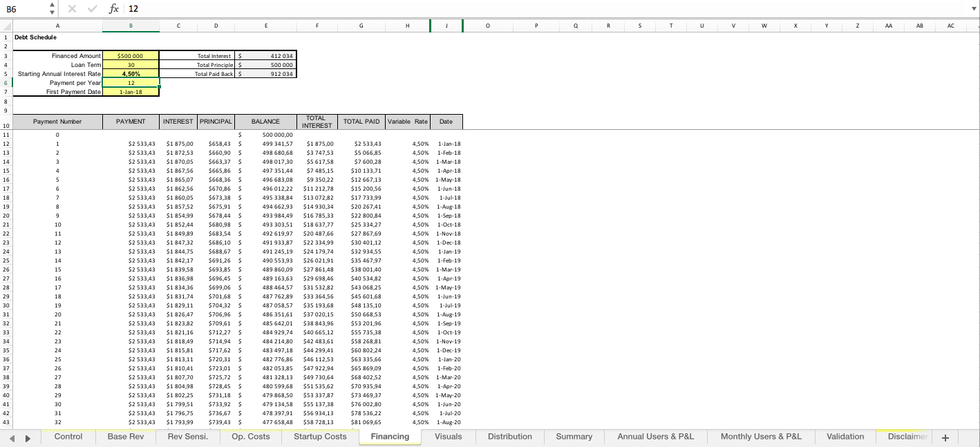Select row 6 header

pyautogui.click(x=6, y=83)
